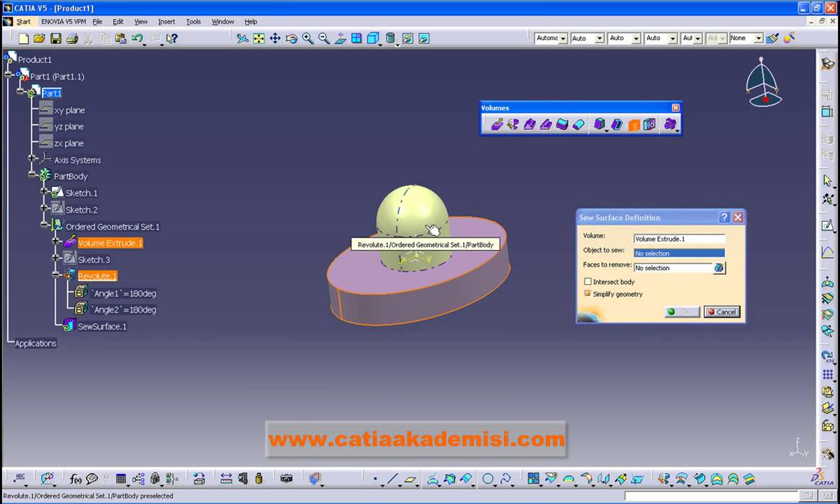Select Sketch.3 in the tree

click(94, 260)
